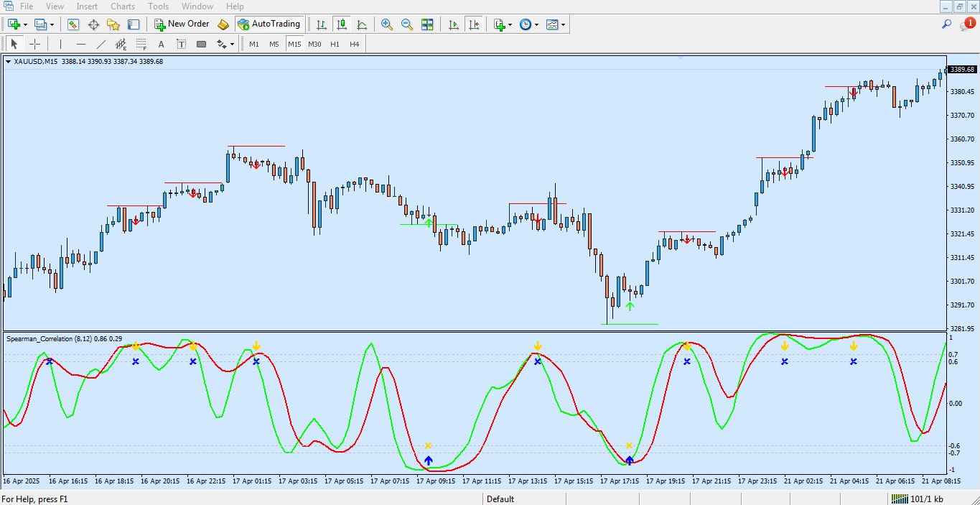Select the Crosshair tool

(34, 44)
